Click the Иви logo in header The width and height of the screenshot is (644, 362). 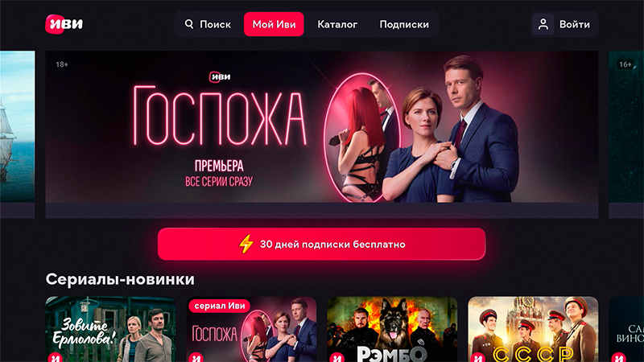tap(64, 24)
